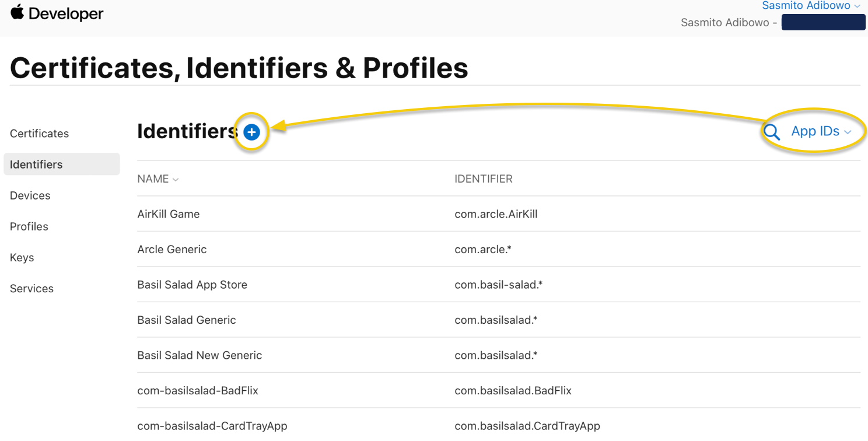Select the Basil Salad App Store row

coord(192,285)
